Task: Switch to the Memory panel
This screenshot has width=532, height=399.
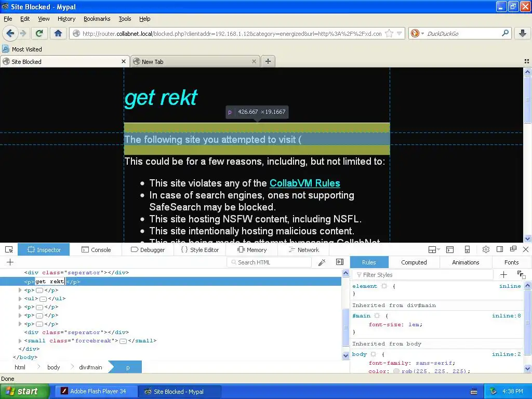Action: (x=252, y=250)
